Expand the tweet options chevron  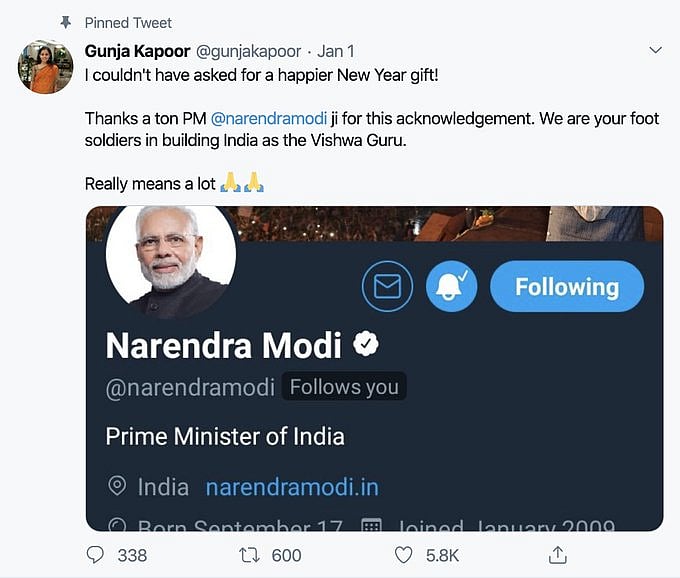[656, 49]
